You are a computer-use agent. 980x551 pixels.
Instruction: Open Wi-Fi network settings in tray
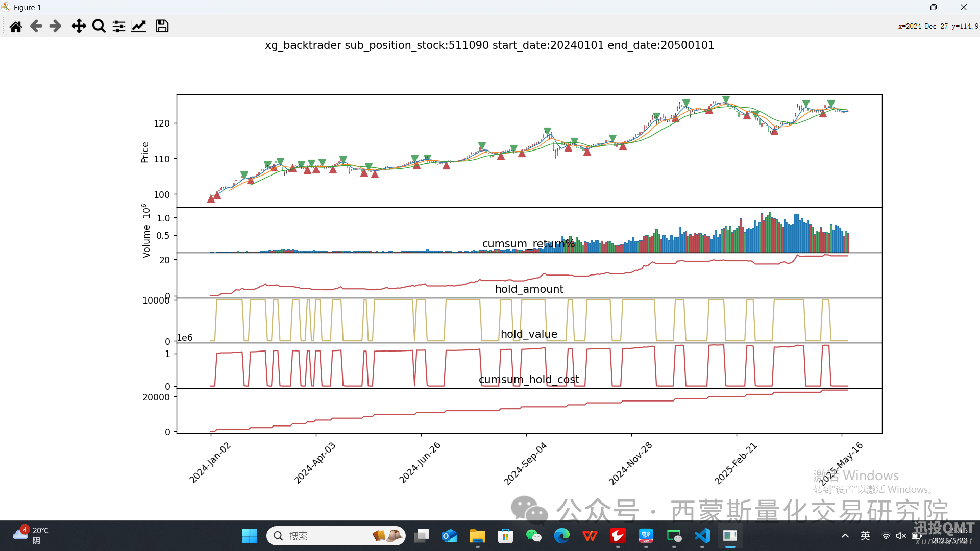pos(886,536)
